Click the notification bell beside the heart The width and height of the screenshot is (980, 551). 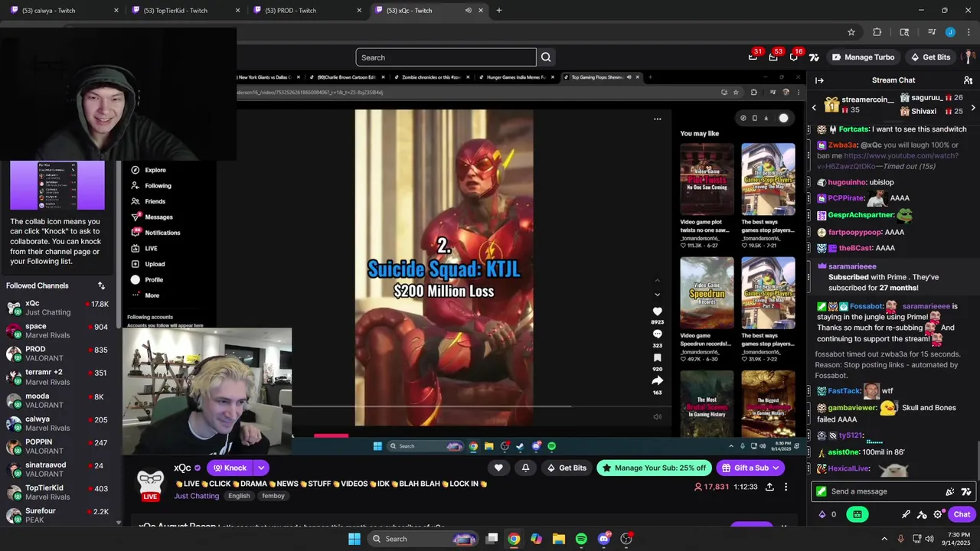click(525, 468)
